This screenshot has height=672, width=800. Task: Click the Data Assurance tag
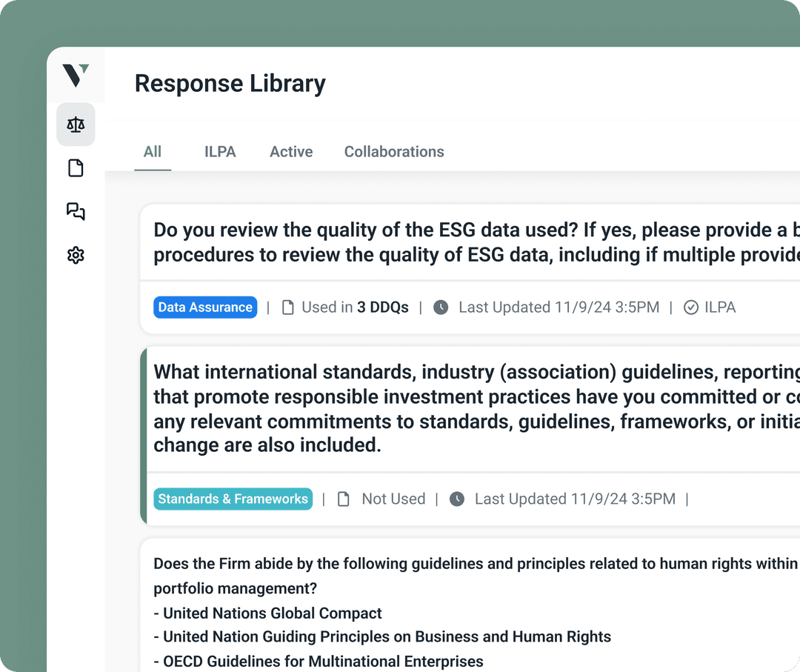point(205,307)
